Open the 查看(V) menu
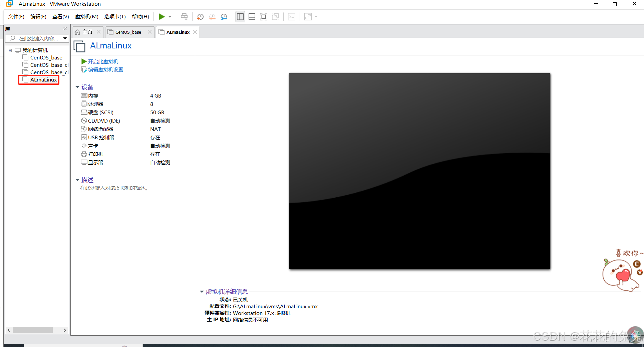Image resolution: width=644 pixels, height=347 pixels. click(60, 17)
